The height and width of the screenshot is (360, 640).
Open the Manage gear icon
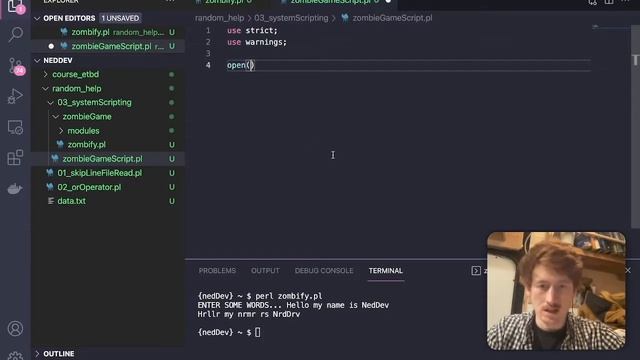pyautogui.click(x=15, y=356)
